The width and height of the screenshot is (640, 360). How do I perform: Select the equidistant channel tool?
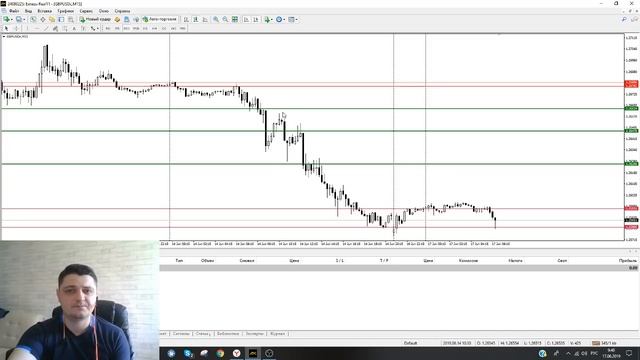[x=56, y=29]
